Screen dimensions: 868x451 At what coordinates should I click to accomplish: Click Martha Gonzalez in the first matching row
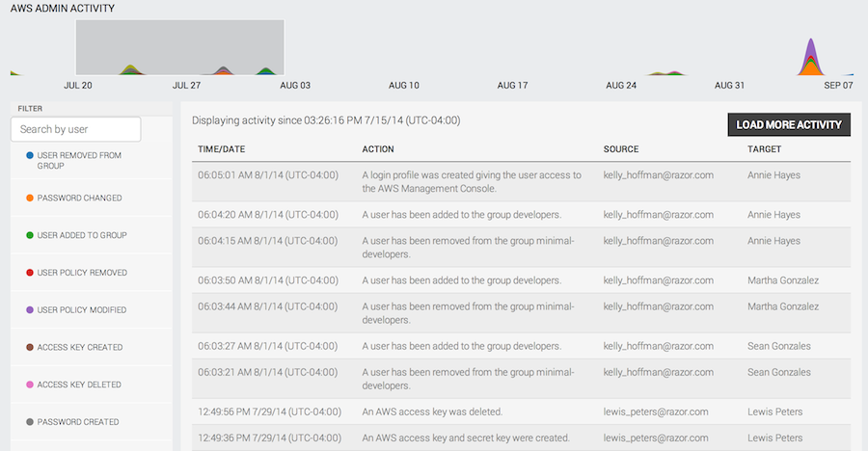782,280
